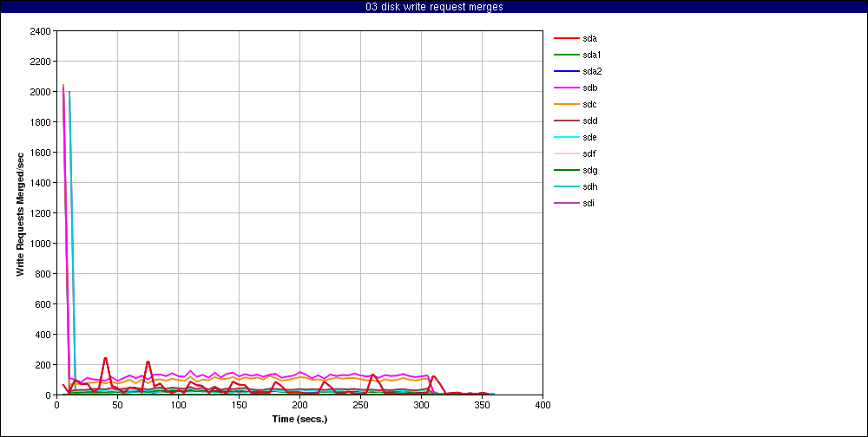
Task: Click the magenta sdb legend line
Action: point(566,88)
